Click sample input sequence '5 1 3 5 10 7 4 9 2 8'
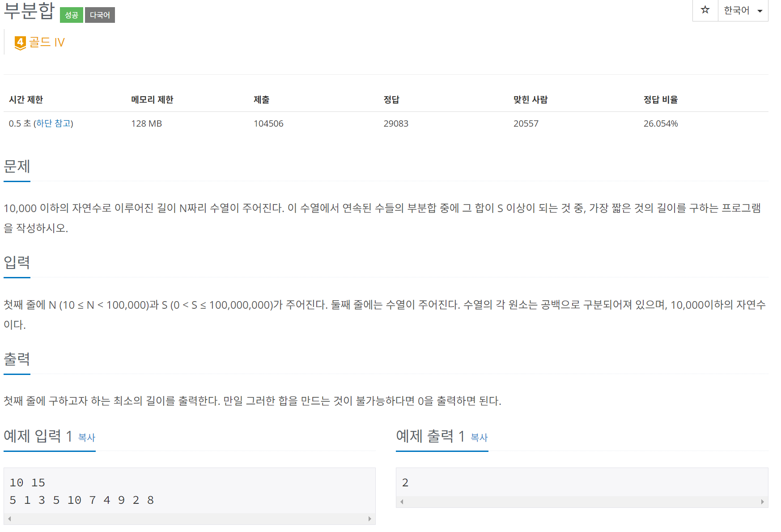Screen dimensions: 781x532 (x=82, y=500)
